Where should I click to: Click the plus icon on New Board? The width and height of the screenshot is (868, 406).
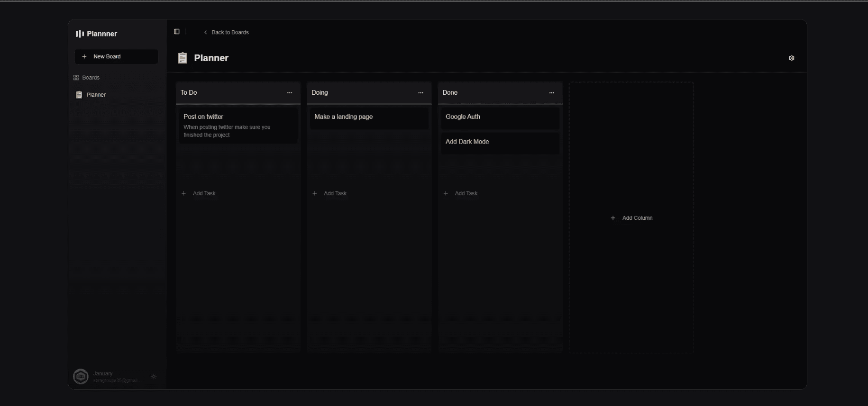pos(84,56)
